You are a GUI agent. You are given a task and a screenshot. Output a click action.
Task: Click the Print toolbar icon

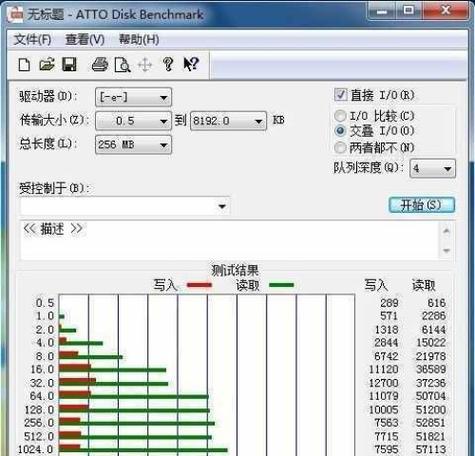(100, 64)
